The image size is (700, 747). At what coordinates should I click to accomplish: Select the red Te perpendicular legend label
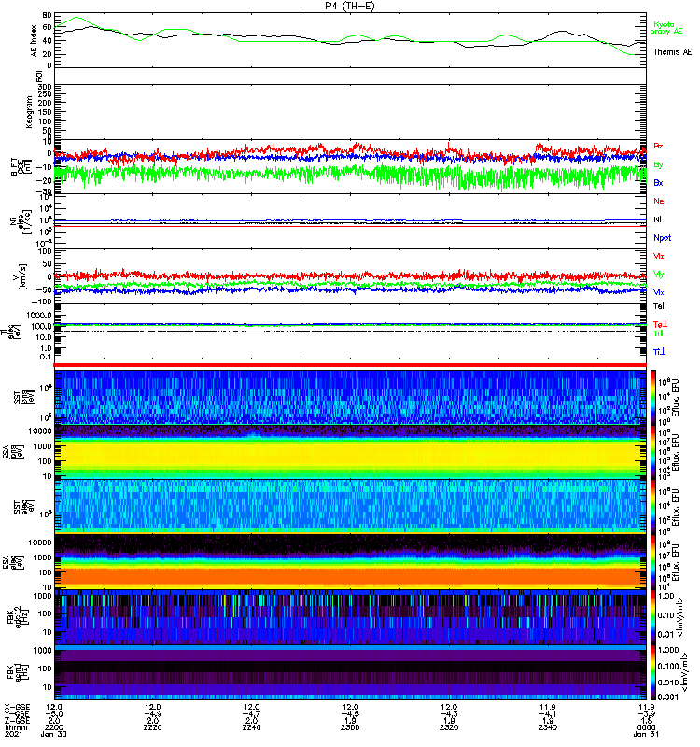tap(660, 324)
